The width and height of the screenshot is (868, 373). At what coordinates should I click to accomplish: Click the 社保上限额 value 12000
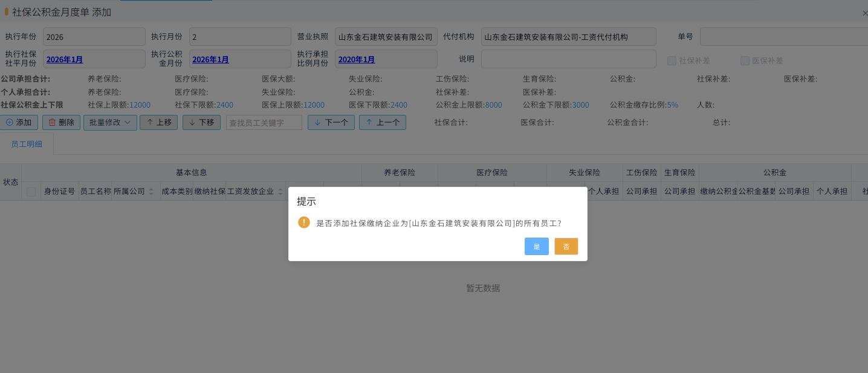pyautogui.click(x=140, y=105)
